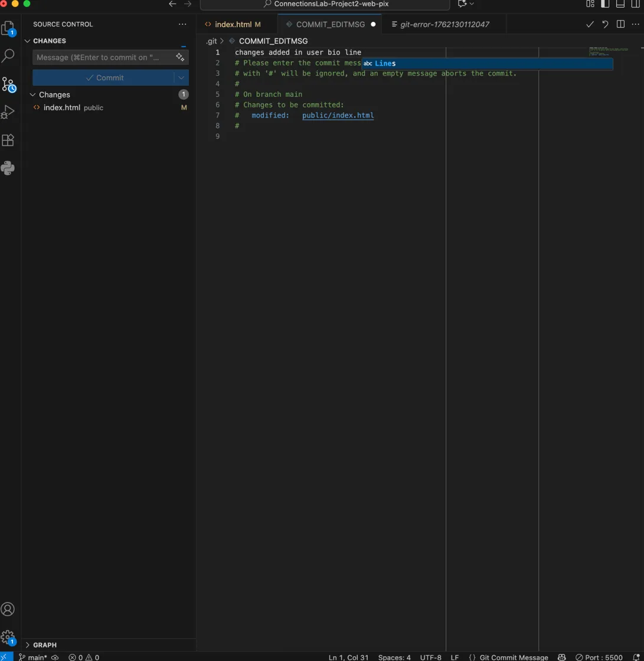Click main* branch in status bar
Image resolution: width=644 pixels, height=661 pixels.
coord(33,657)
